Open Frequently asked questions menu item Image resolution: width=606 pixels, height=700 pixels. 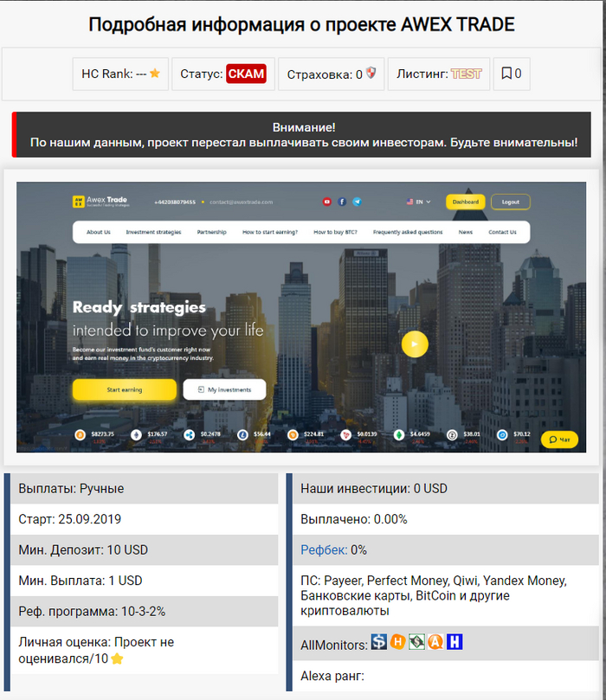tap(408, 232)
